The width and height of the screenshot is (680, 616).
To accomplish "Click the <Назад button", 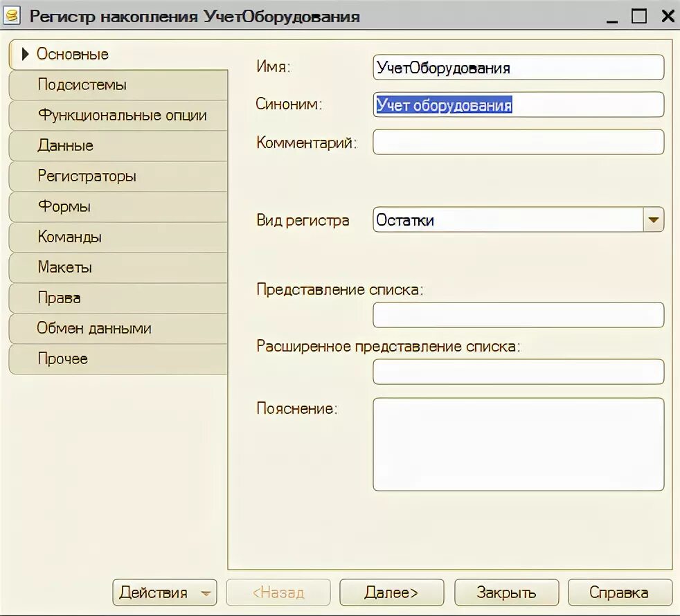I will pyautogui.click(x=278, y=592).
